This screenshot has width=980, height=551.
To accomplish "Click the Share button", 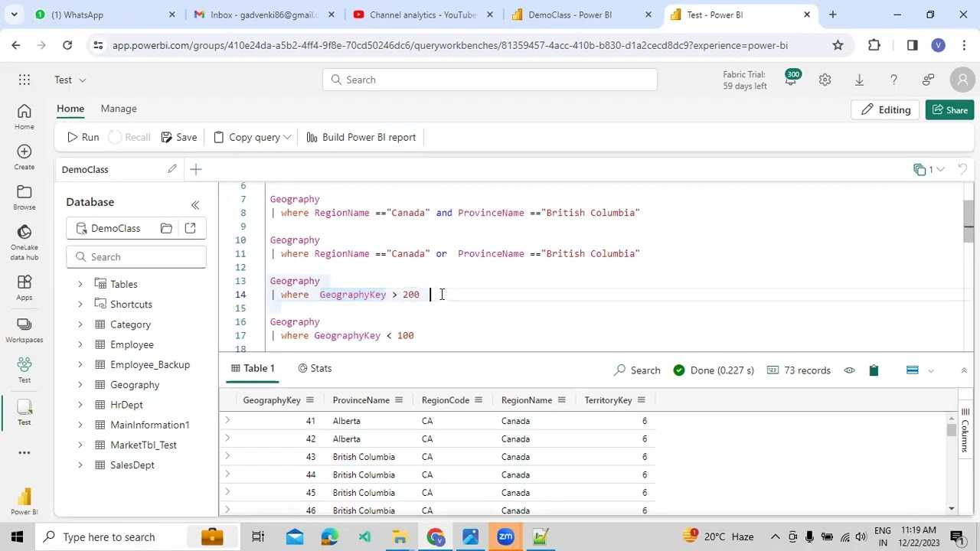I will click(949, 110).
